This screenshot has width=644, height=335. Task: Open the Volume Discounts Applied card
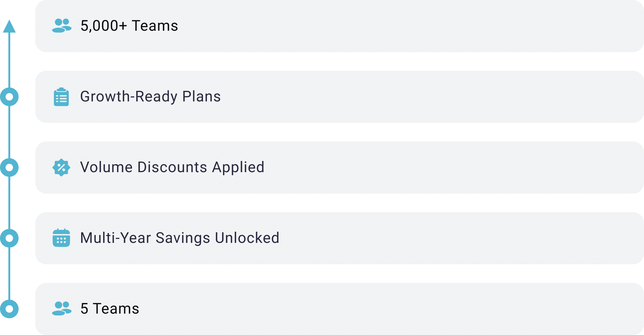pyautogui.click(x=340, y=167)
